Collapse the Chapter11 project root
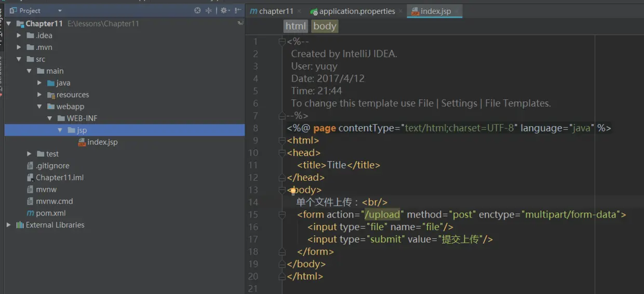The height and width of the screenshot is (294, 644). pos(9,23)
